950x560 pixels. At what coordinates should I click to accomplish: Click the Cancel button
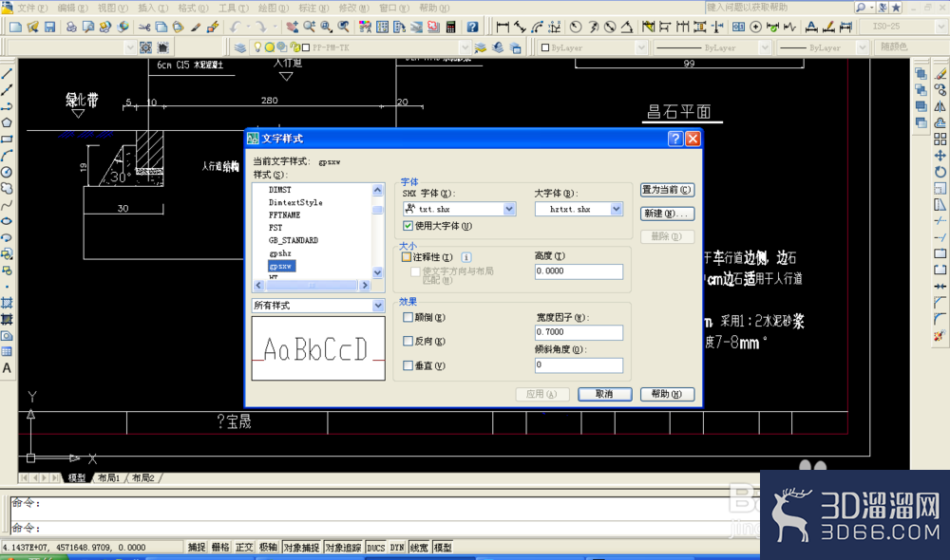(604, 394)
